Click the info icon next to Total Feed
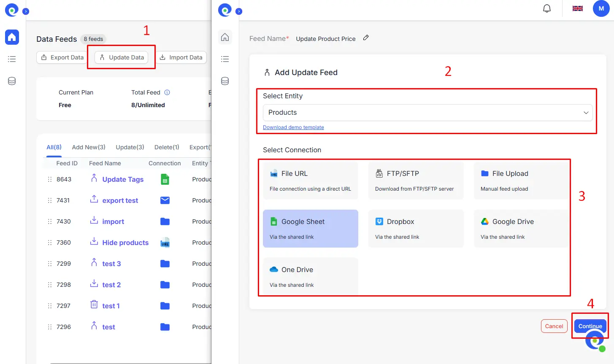The height and width of the screenshot is (364, 614). pyautogui.click(x=167, y=92)
